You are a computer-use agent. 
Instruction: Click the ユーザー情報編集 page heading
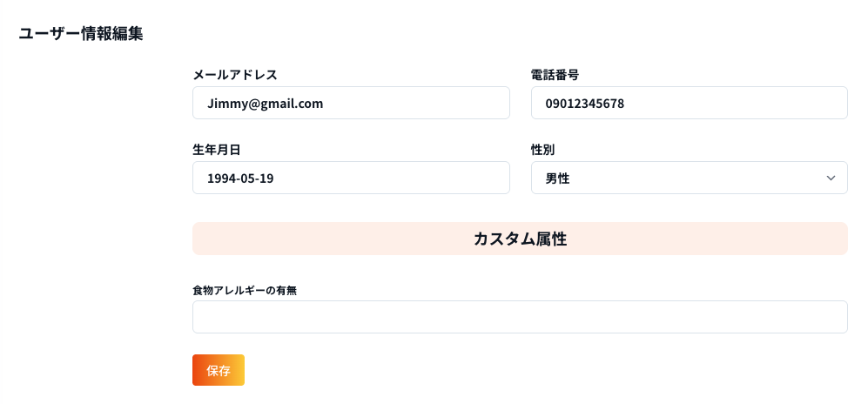[81, 34]
